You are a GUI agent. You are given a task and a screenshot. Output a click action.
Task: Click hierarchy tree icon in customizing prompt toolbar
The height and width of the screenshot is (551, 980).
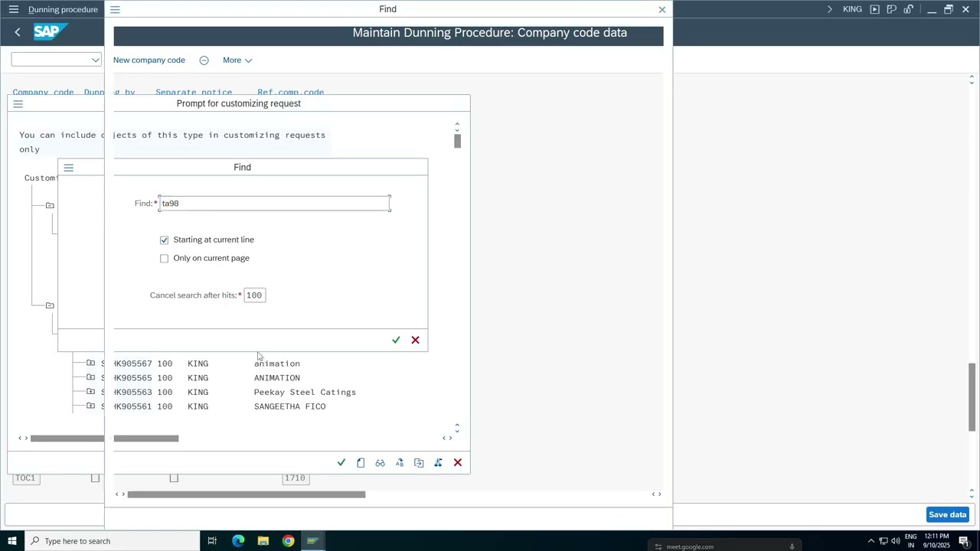438,462
